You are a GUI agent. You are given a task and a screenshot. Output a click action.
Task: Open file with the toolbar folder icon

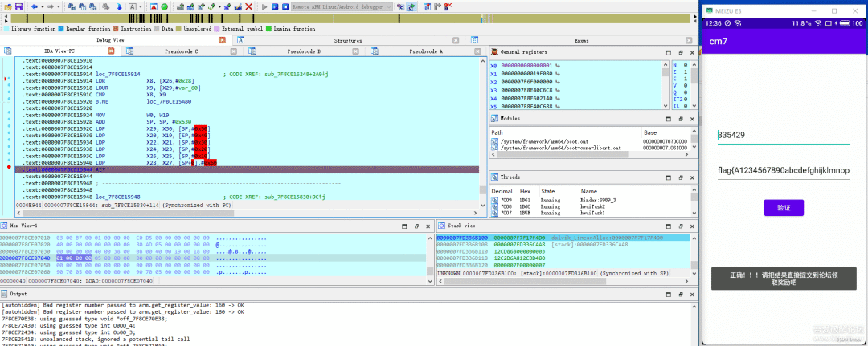8,6
